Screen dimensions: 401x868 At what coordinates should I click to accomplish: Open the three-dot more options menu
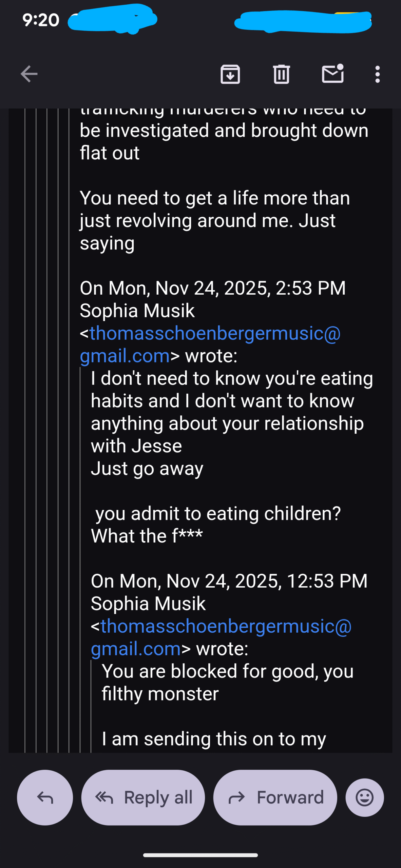(x=377, y=74)
